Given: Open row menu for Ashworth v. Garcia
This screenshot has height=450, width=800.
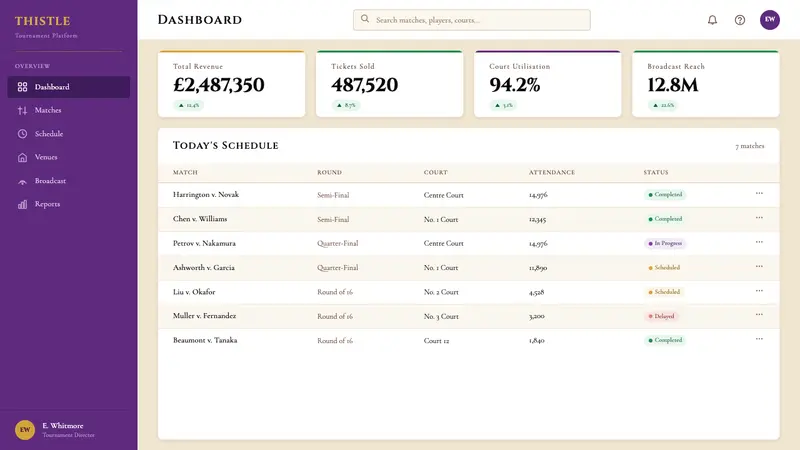Looking at the screenshot, I should pos(759,266).
